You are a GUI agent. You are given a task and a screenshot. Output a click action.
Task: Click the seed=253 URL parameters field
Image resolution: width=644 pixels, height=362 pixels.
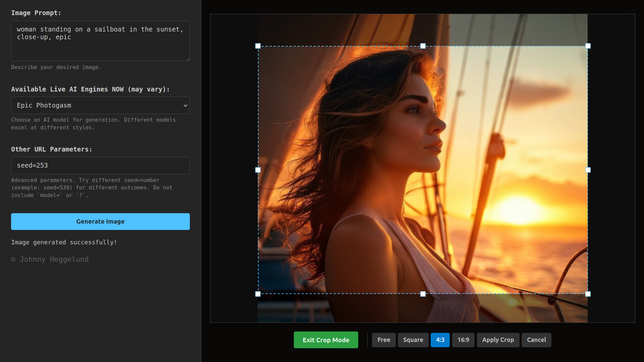(x=100, y=166)
